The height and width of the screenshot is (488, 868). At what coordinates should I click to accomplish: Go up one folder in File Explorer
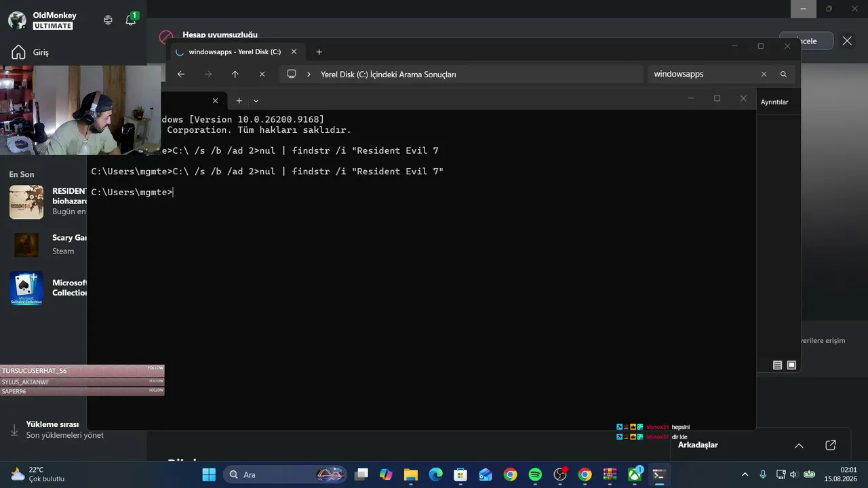click(235, 74)
